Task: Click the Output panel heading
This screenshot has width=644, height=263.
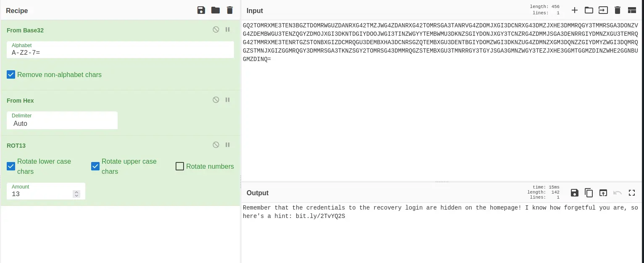Action: point(258,193)
